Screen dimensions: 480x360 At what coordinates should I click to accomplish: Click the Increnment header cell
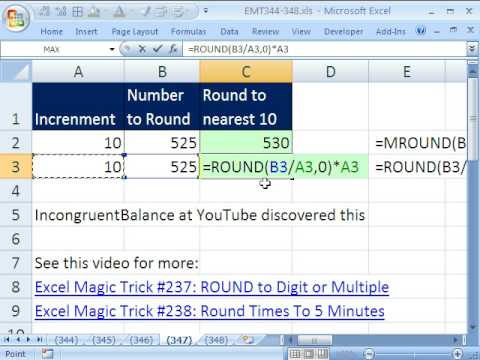pyautogui.click(x=78, y=106)
